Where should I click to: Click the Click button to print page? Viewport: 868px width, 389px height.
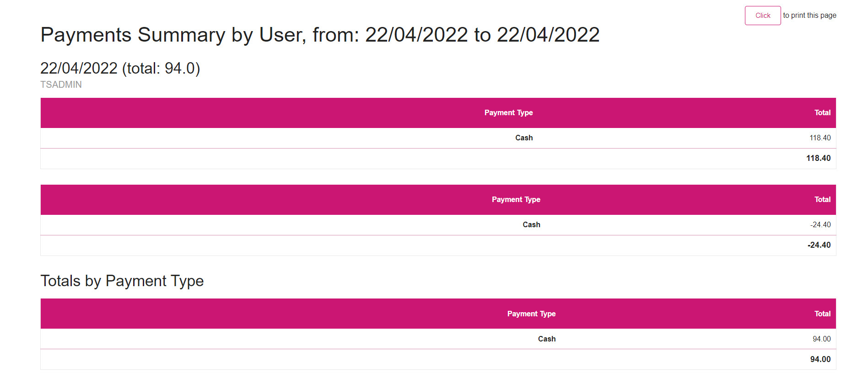click(x=762, y=16)
